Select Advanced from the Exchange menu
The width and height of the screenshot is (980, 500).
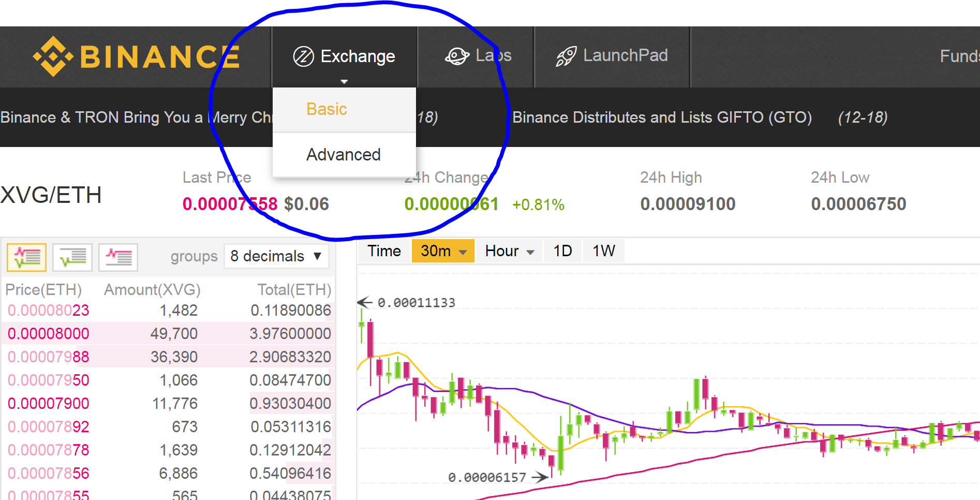click(x=344, y=155)
